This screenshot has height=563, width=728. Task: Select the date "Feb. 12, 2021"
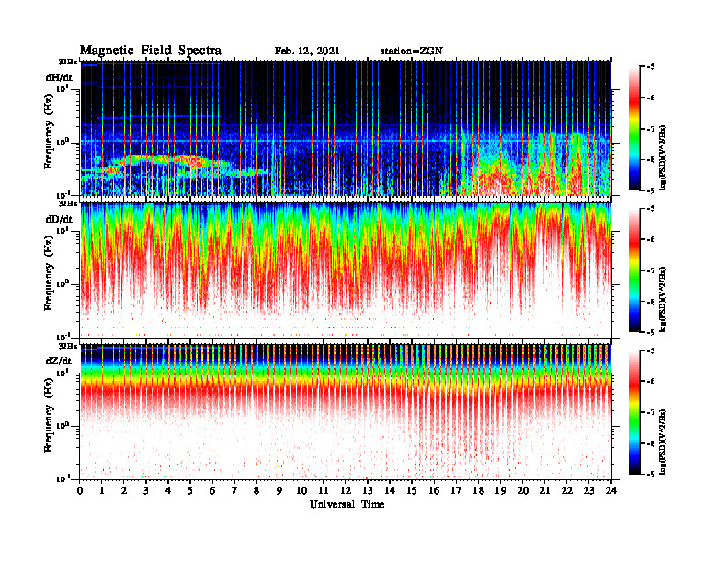(x=307, y=52)
